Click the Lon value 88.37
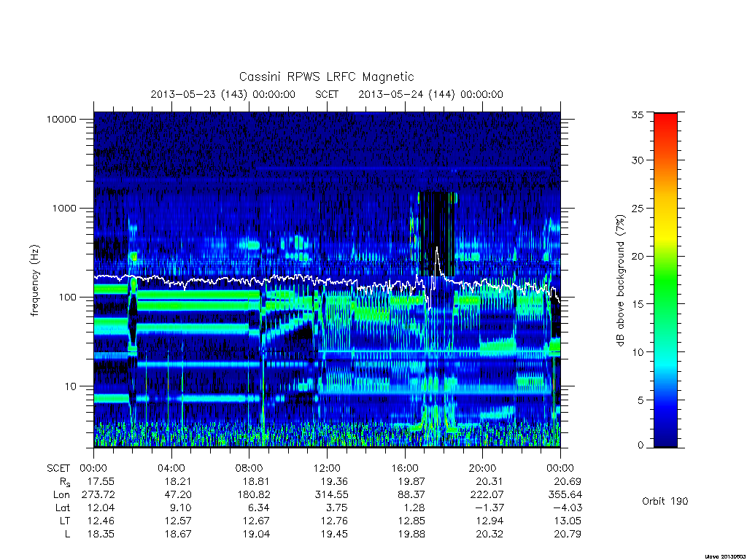This screenshot has height=560, width=747. (411, 495)
